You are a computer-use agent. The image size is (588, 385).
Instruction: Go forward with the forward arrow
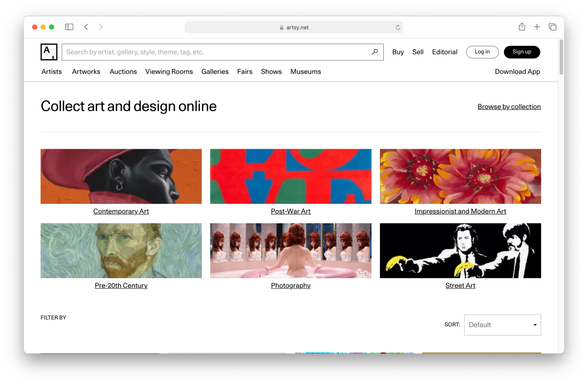coord(101,27)
